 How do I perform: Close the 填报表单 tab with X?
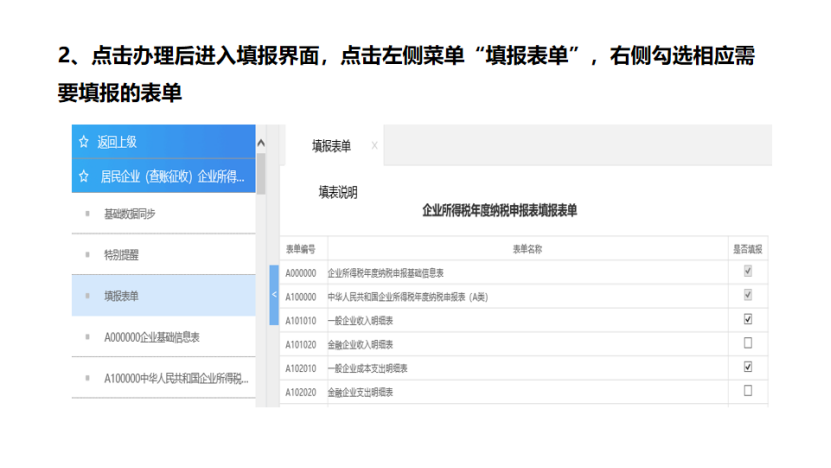[x=374, y=146]
